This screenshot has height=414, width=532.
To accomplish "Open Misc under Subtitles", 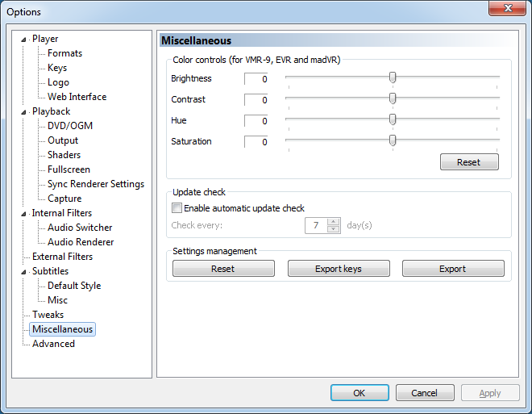I will point(57,300).
